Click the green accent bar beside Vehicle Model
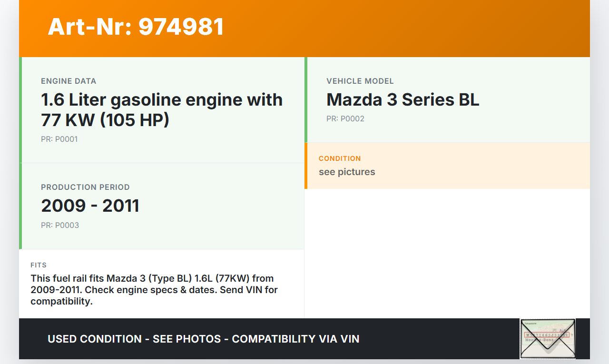 306,100
